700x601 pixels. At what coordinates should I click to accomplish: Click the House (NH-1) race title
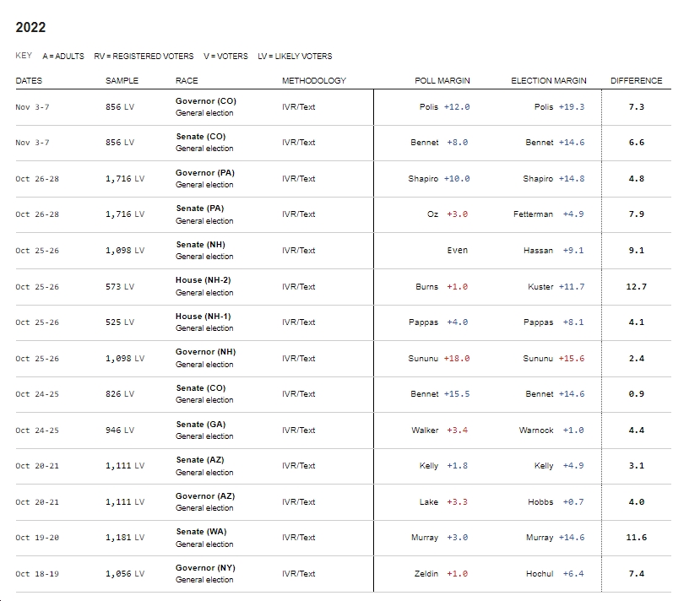pos(203,317)
